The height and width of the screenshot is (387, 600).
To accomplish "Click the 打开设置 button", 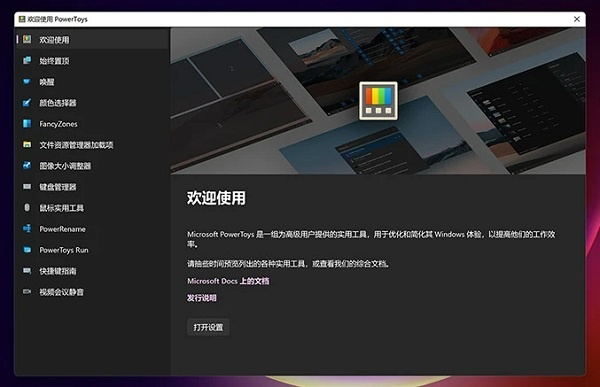I will 208,327.
